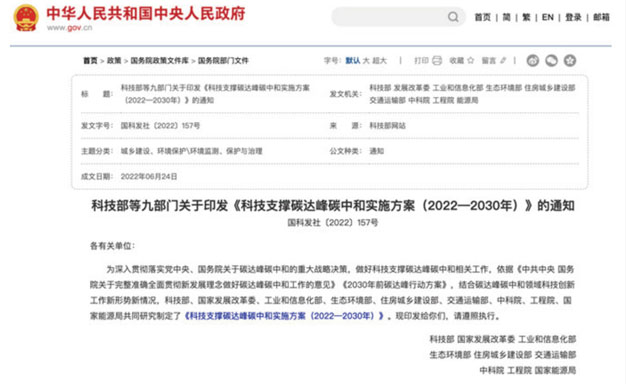Image resolution: width=626 pixels, height=390 pixels.
Task: Click the 收藏 bookmark text
Action: [457, 61]
